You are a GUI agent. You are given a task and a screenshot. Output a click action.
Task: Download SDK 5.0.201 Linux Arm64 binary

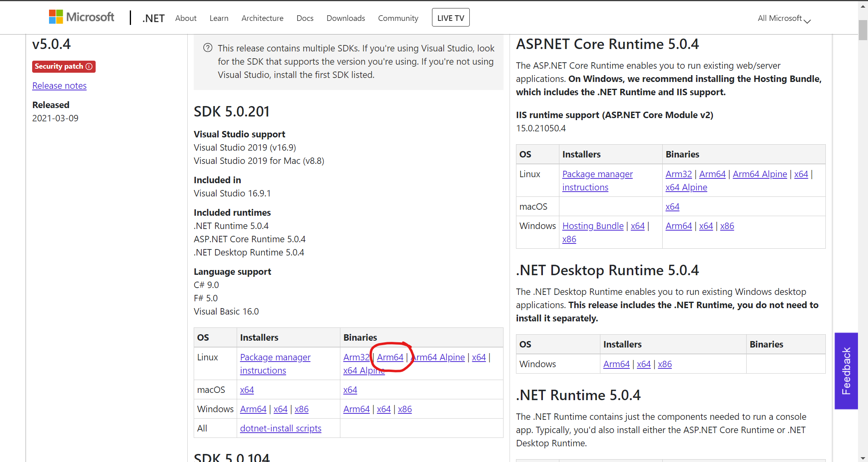(390, 357)
